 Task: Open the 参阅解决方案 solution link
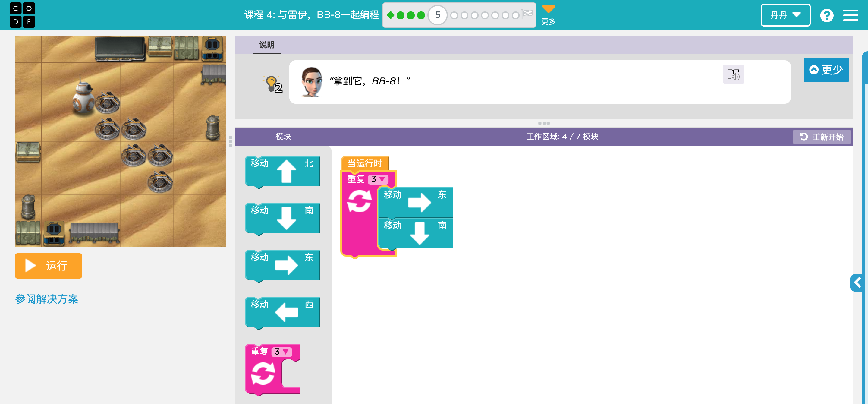47,299
